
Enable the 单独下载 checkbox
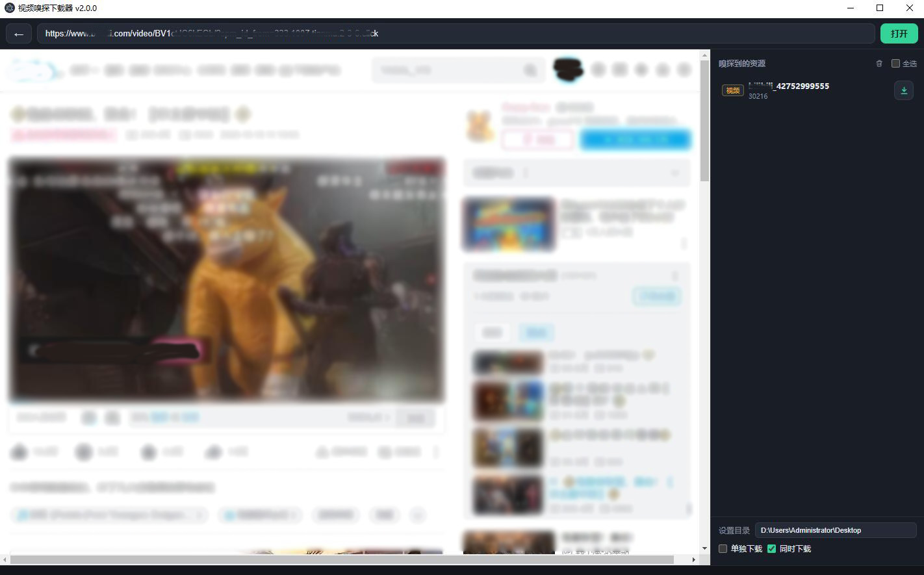[723, 549]
